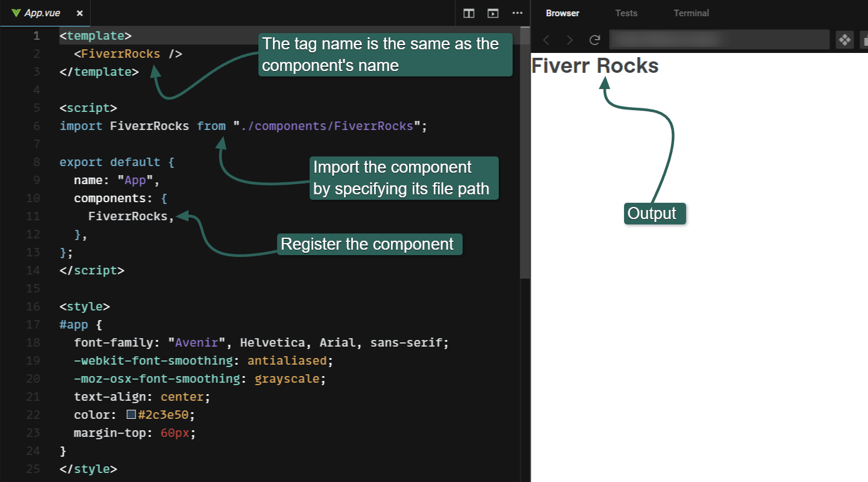This screenshot has width=868, height=482.
Task: Close the App.vue editor tab
Action: coord(80,13)
